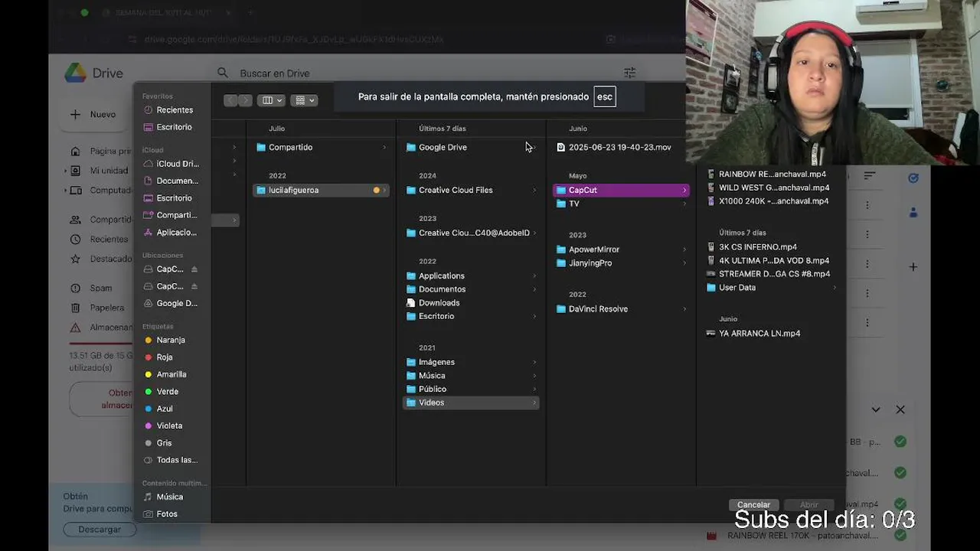980x551 pixels.
Task: Open the Google Drive folder under Últimos 7 días
Action: pos(471,147)
